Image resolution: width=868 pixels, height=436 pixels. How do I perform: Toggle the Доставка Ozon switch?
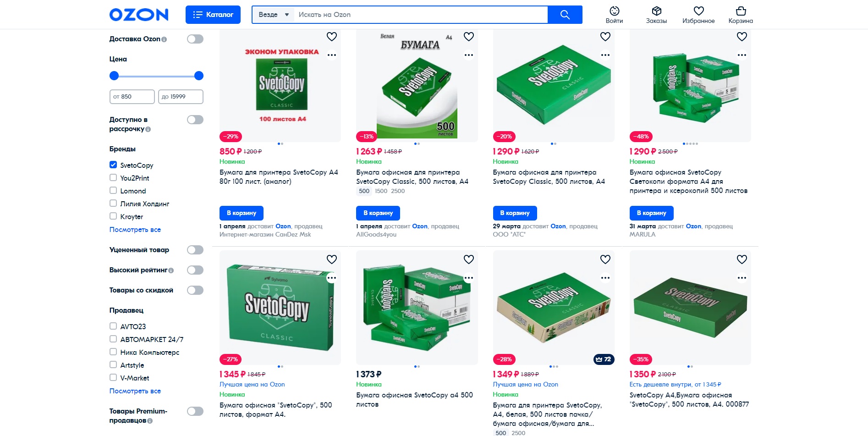click(x=195, y=39)
